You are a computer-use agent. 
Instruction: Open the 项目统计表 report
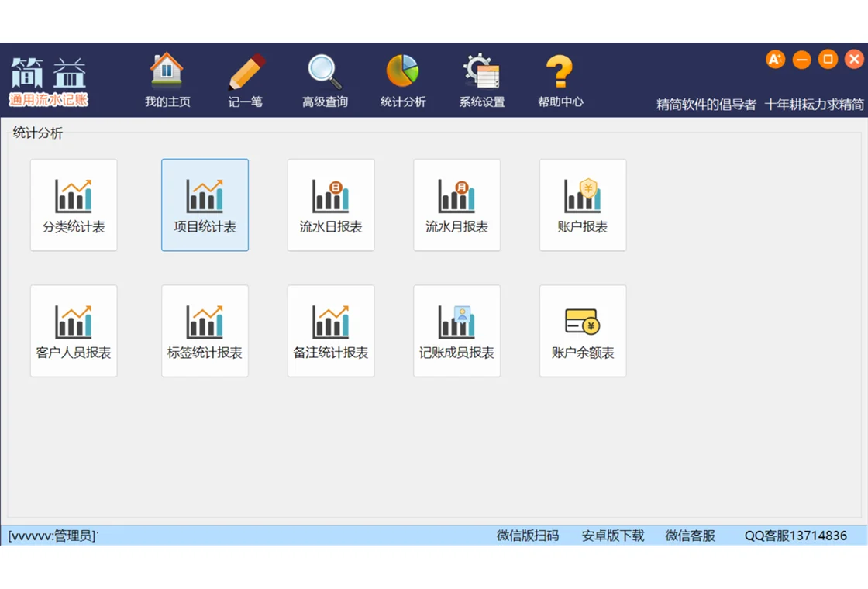(205, 205)
